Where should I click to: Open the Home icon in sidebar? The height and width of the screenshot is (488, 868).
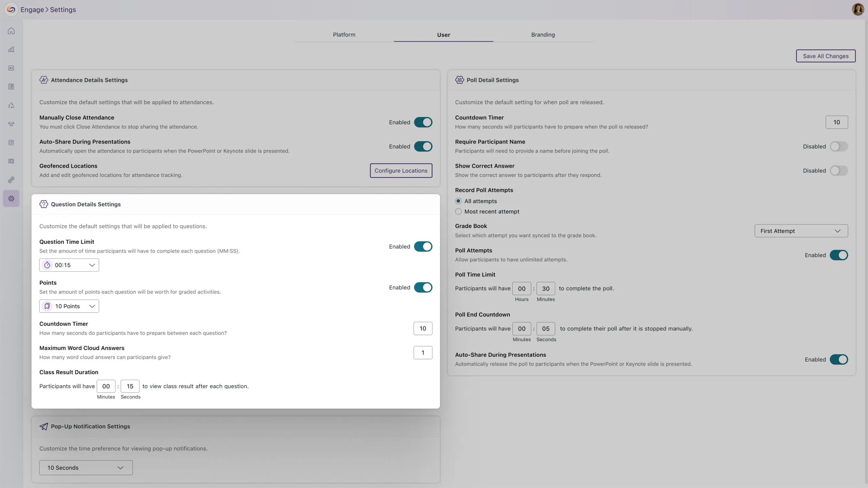pyautogui.click(x=11, y=31)
